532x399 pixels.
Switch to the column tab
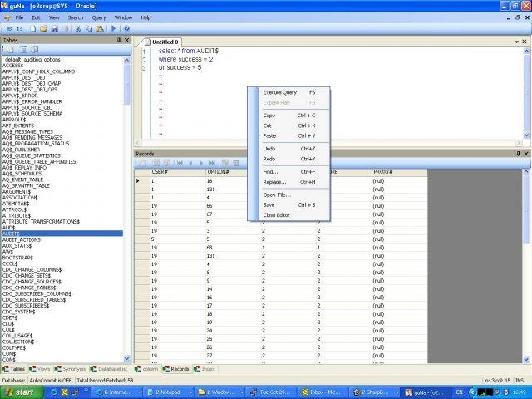146,369
